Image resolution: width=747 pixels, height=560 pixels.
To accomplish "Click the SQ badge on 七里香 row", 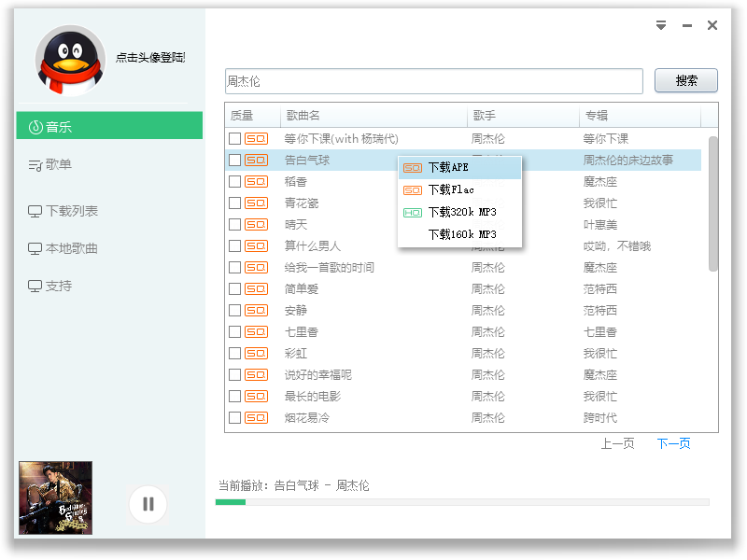I will (x=256, y=332).
